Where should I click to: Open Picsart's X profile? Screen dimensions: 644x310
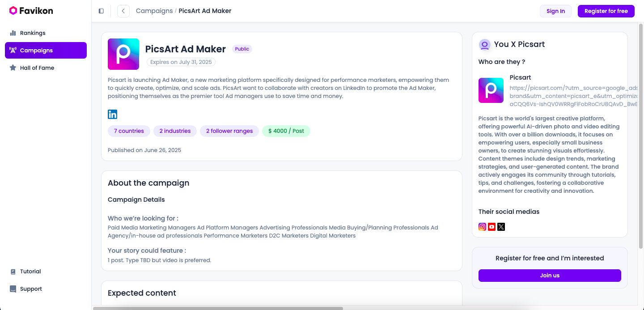501,227
